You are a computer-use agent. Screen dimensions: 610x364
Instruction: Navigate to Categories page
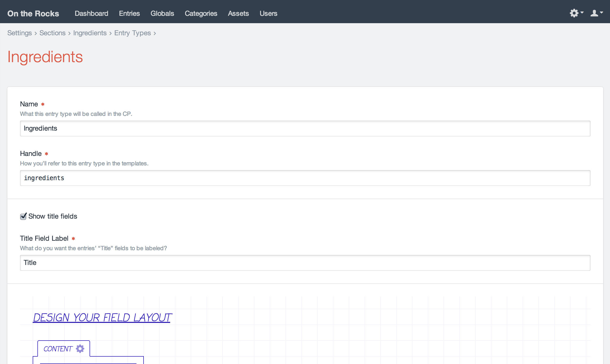(x=201, y=13)
